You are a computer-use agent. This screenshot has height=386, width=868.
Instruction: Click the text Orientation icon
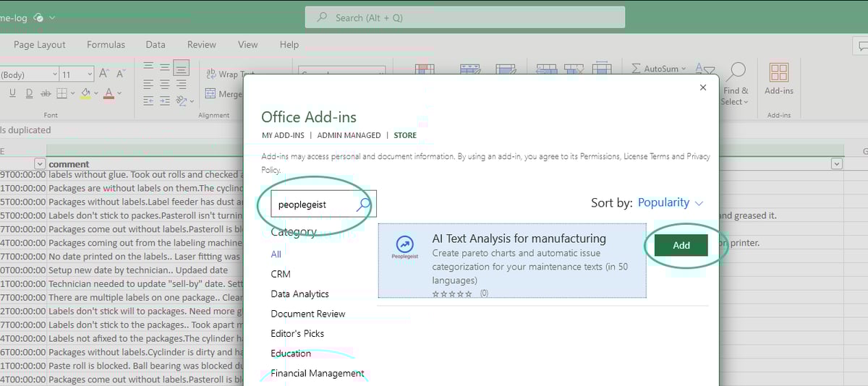(x=182, y=101)
